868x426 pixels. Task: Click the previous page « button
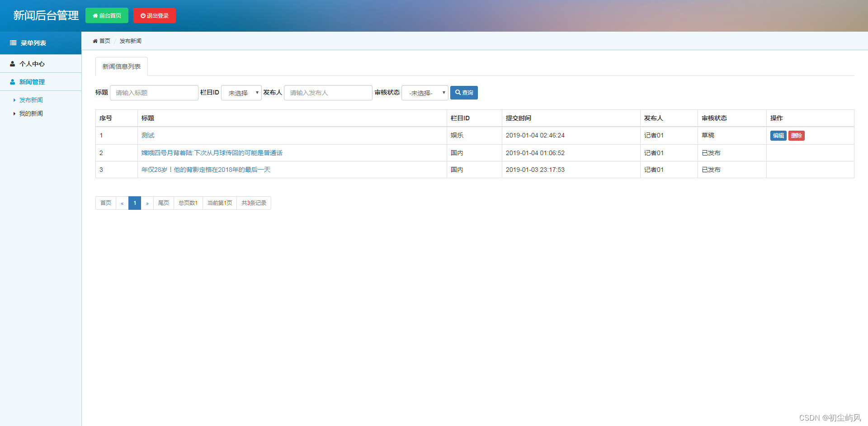[x=122, y=203]
